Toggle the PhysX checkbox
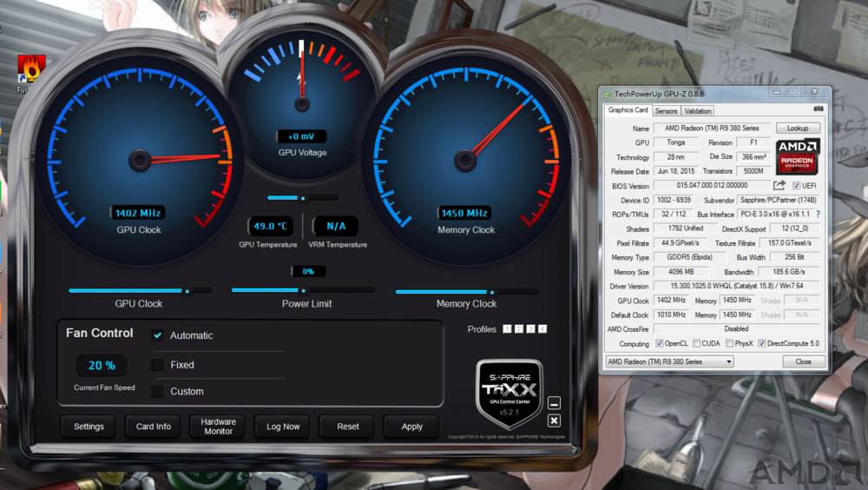This screenshot has width=868, height=490. [x=730, y=344]
